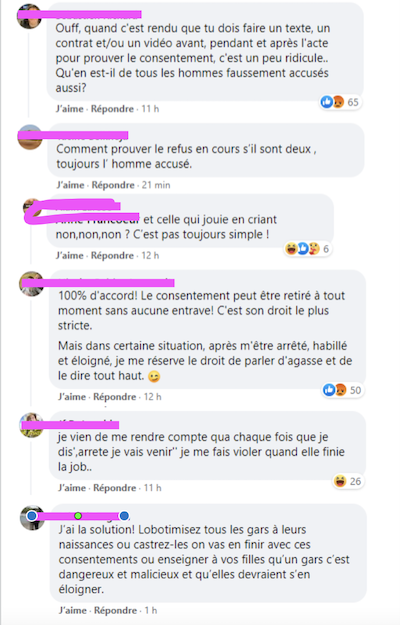The width and height of the screenshot is (400, 625).
Task: Click the care hug reaction beside count 6
Action: tap(314, 249)
